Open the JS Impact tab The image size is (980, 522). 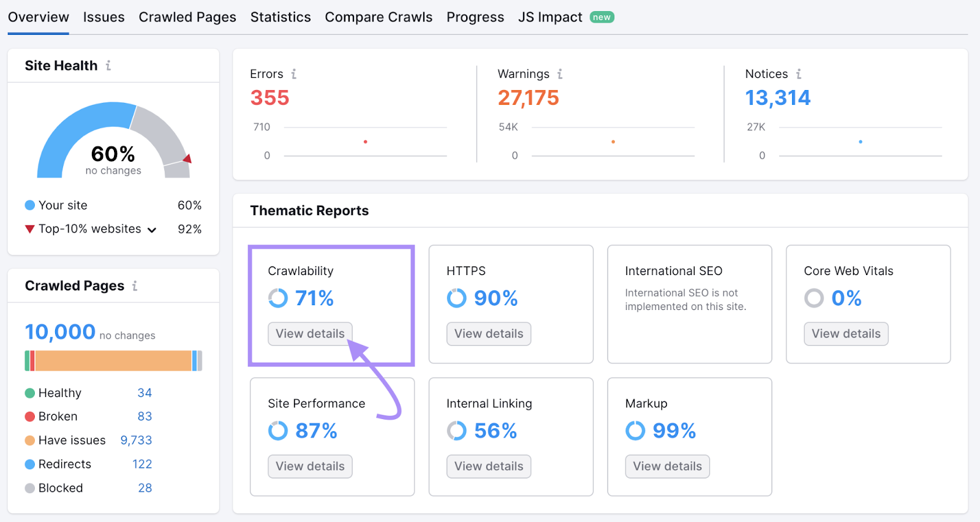550,17
